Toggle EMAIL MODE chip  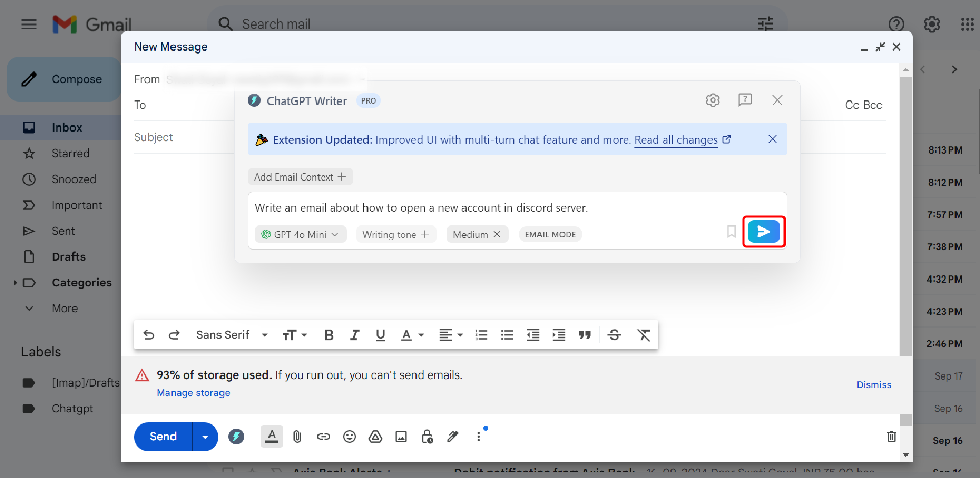[x=550, y=234]
